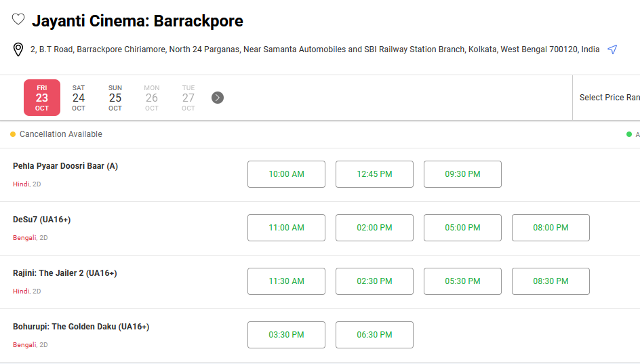Book Pehla Pyaar Doosri Baar 09:30 PM show
Image resolution: width=640 pixels, height=364 pixels.
click(x=462, y=174)
